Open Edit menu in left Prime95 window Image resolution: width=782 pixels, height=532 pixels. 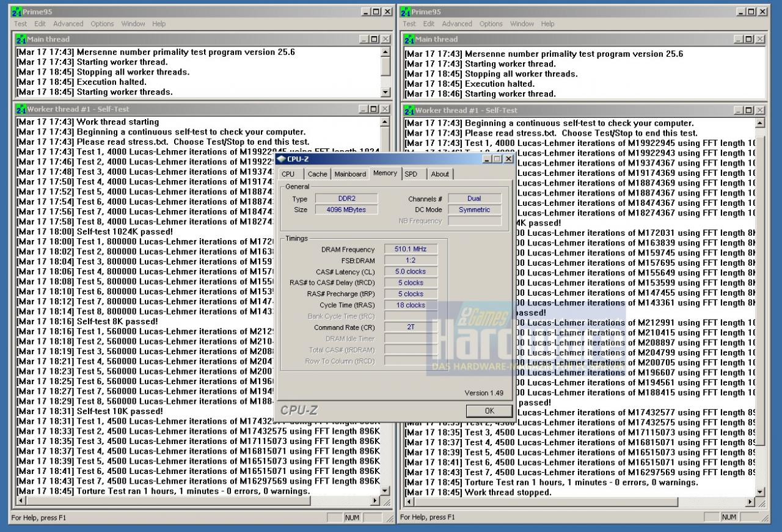coord(40,24)
